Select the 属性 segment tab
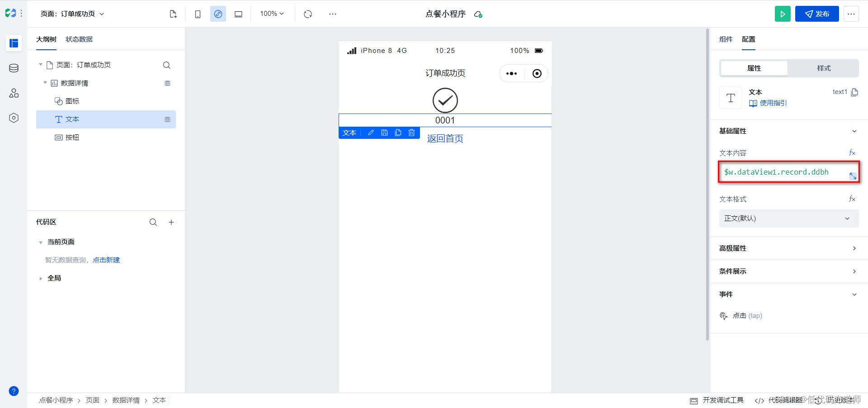 (x=754, y=68)
